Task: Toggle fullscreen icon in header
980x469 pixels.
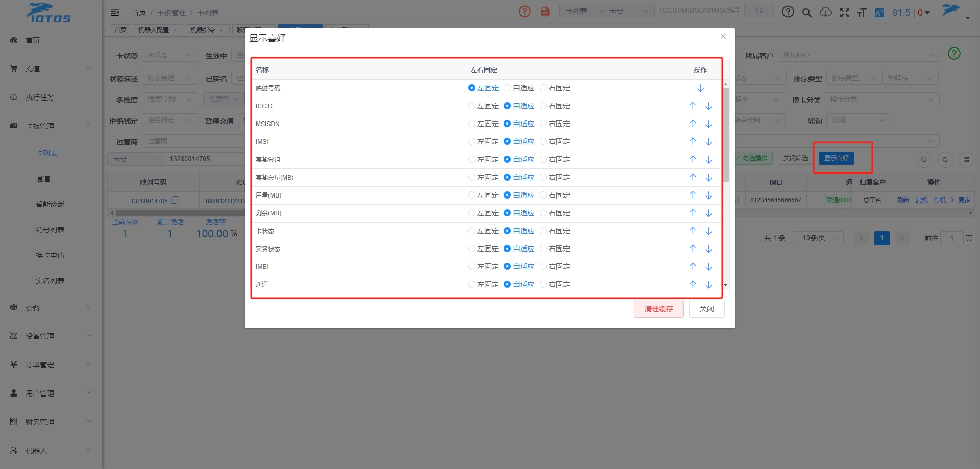Action: 845,13
